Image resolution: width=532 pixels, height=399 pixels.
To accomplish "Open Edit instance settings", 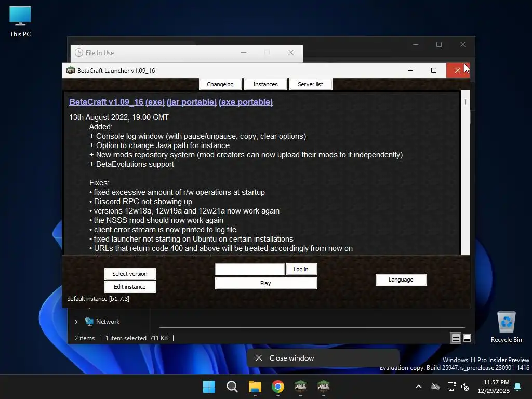I will tap(130, 287).
